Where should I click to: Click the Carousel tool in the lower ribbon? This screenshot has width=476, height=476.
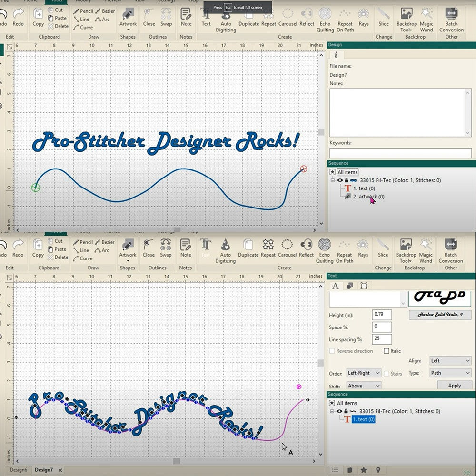coord(287,248)
